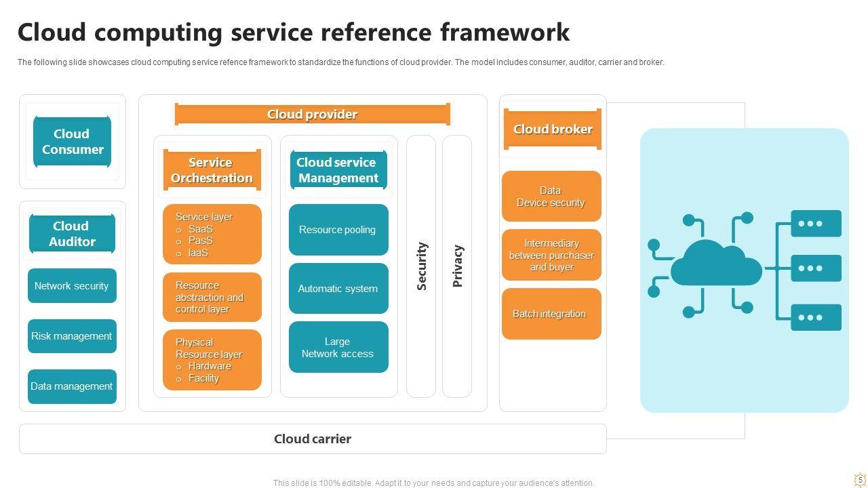
Task: Click the Data Device security box
Action: (x=551, y=197)
